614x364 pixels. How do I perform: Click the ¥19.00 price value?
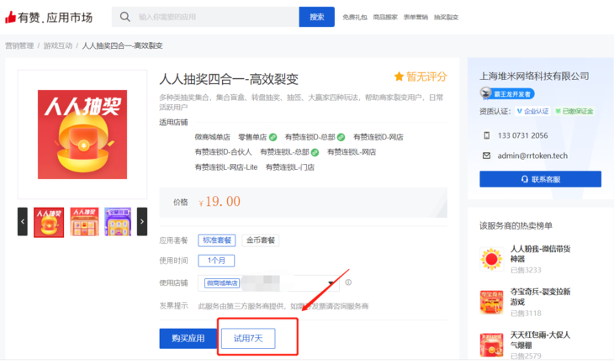click(220, 202)
